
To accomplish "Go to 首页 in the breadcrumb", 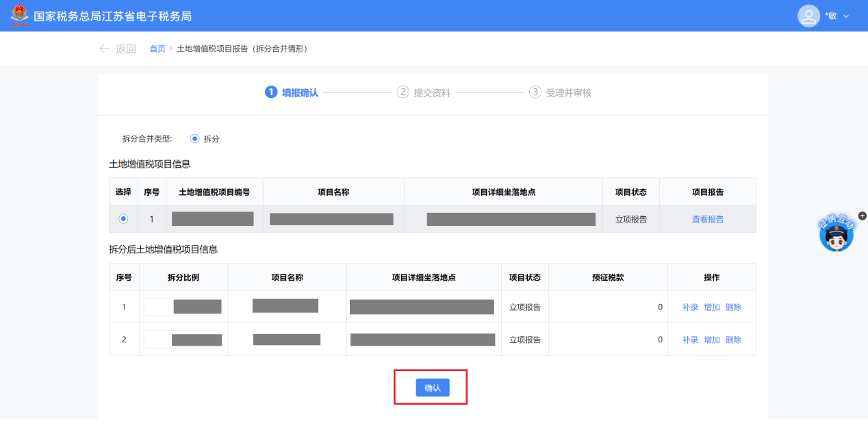I will tap(157, 49).
